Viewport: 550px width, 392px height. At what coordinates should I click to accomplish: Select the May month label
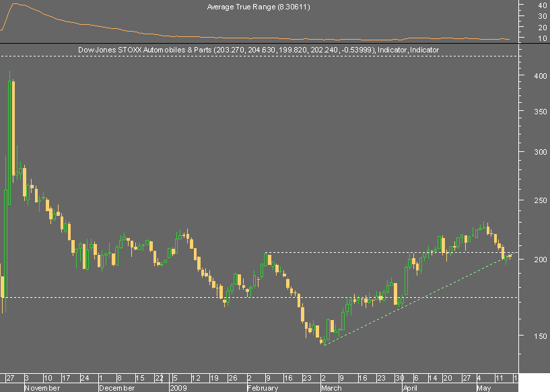click(x=484, y=388)
